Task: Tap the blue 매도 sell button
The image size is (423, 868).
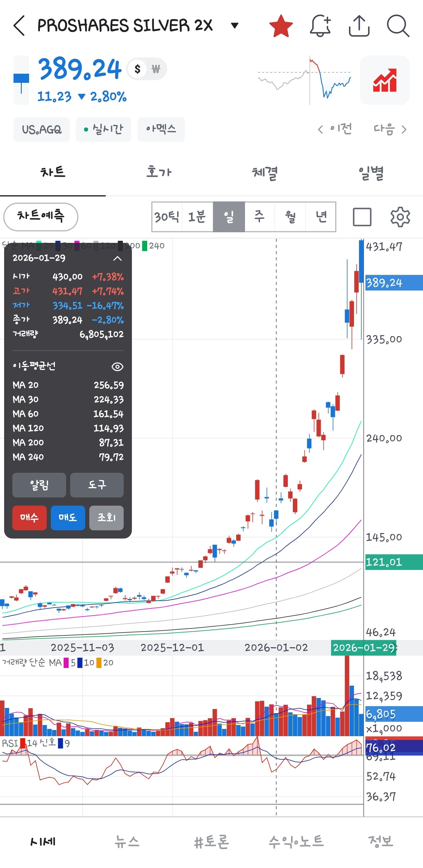Action: [x=68, y=518]
